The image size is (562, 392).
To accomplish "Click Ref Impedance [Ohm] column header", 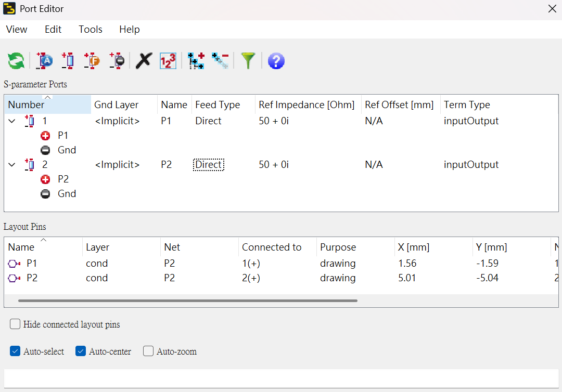I will point(308,104).
